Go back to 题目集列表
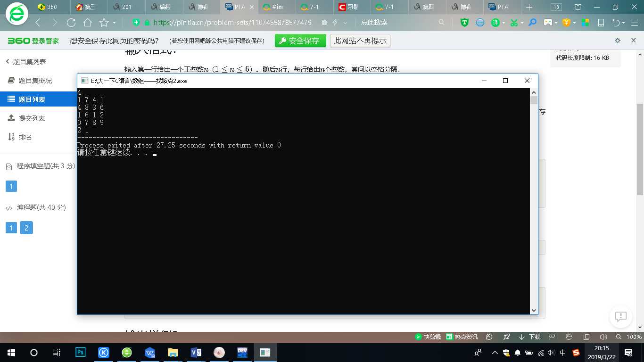The image size is (644, 362). 25,62
